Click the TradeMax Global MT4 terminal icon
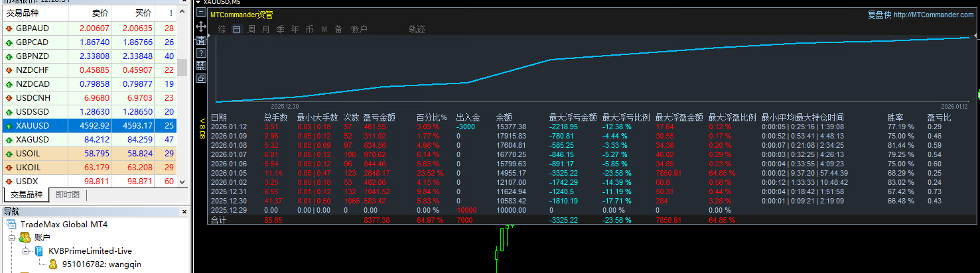 (x=10, y=225)
